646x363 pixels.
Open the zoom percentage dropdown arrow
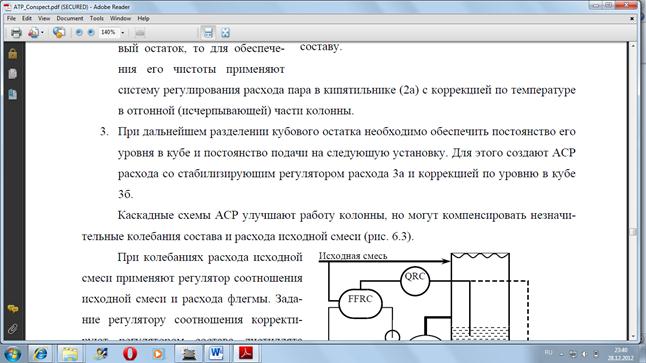[122, 33]
